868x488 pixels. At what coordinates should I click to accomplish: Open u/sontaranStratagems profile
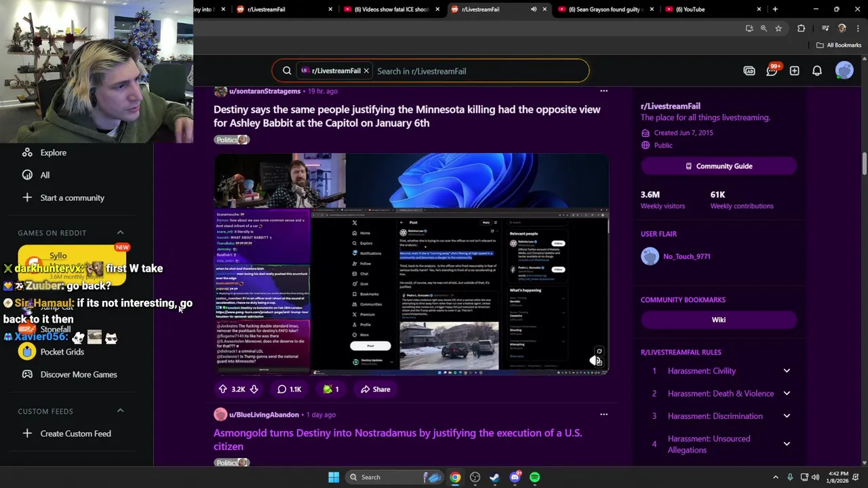(x=264, y=91)
